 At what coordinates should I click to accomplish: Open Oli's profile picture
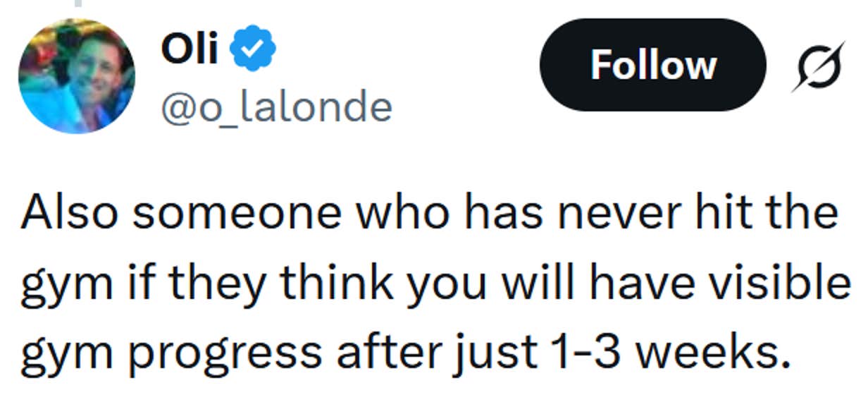click(x=77, y=76)
